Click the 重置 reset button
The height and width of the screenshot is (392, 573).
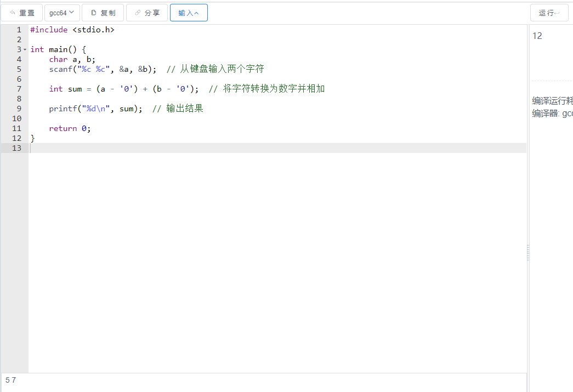coord(22,13)
